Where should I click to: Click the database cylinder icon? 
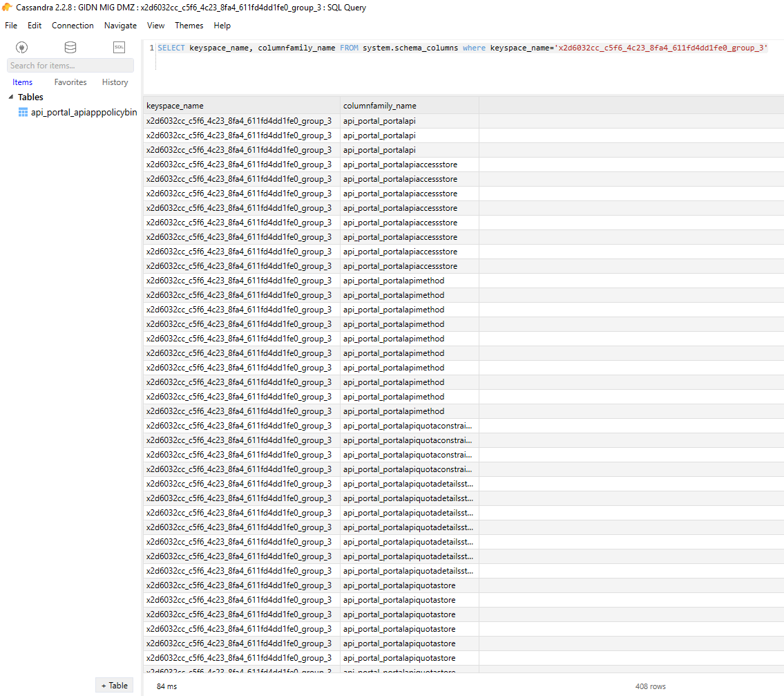pos(70,48)
